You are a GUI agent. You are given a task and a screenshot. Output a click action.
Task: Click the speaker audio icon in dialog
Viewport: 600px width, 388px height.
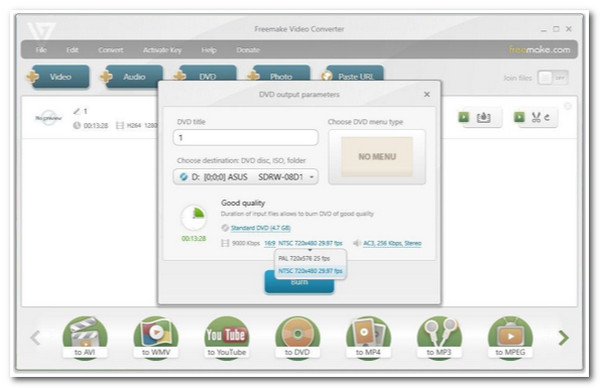357,243
